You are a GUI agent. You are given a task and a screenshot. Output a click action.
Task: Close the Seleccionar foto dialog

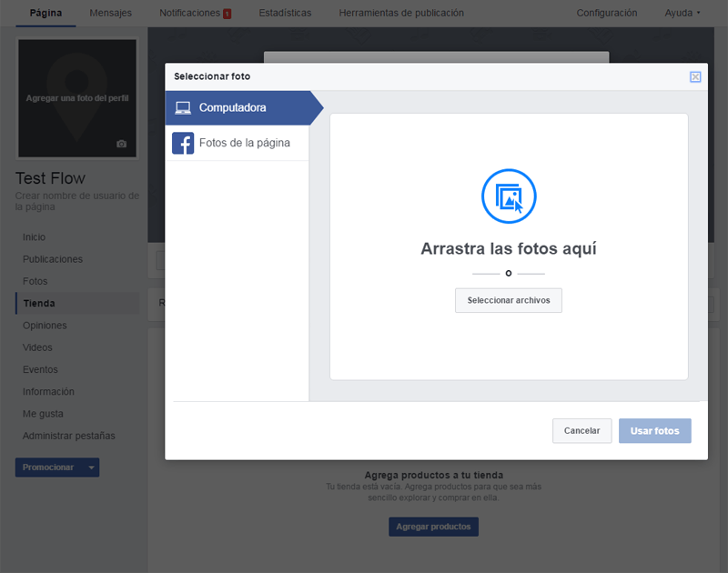click(x=695, y=76)
